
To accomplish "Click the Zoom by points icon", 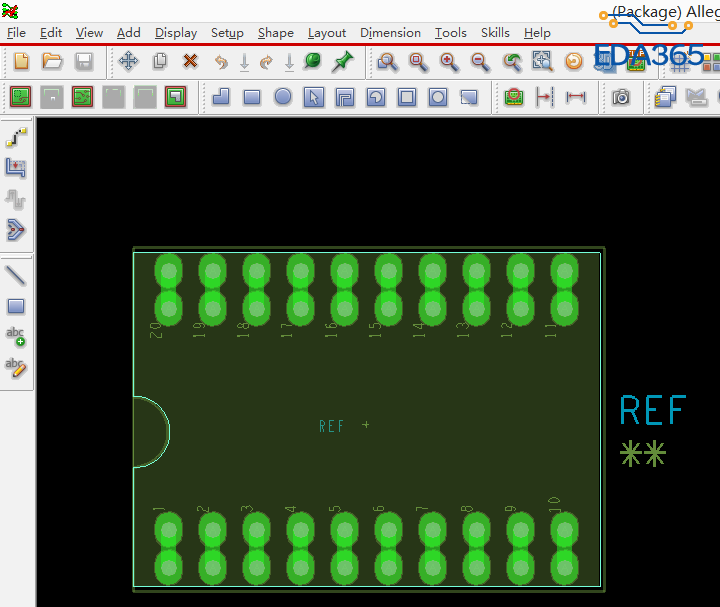I will (388, 62).
